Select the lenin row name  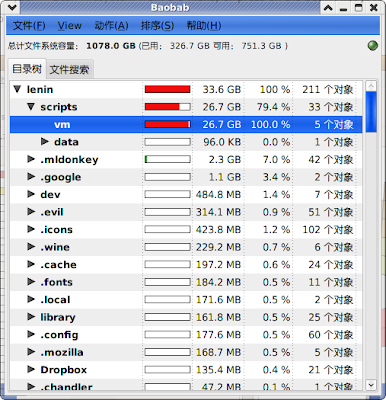[x=40, y=89]
